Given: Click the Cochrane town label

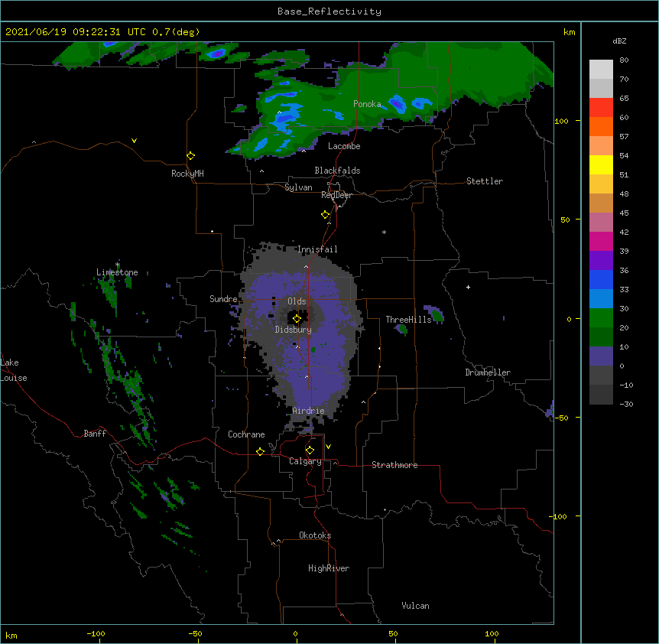Looking at the screenshot, I should (x=246, y=434).
